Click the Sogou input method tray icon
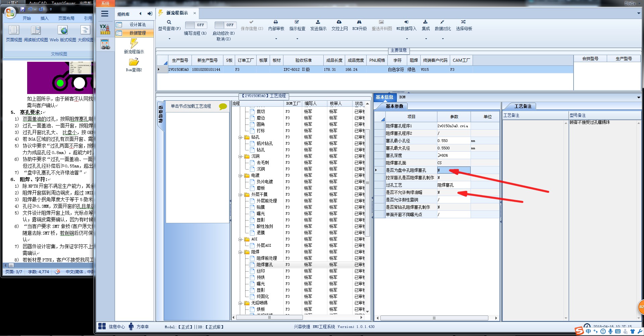 click(x=579, y=331)
